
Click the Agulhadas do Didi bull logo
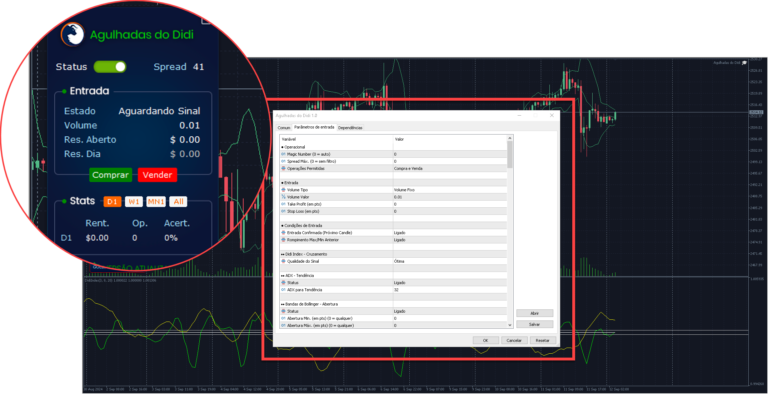point(72,34)
